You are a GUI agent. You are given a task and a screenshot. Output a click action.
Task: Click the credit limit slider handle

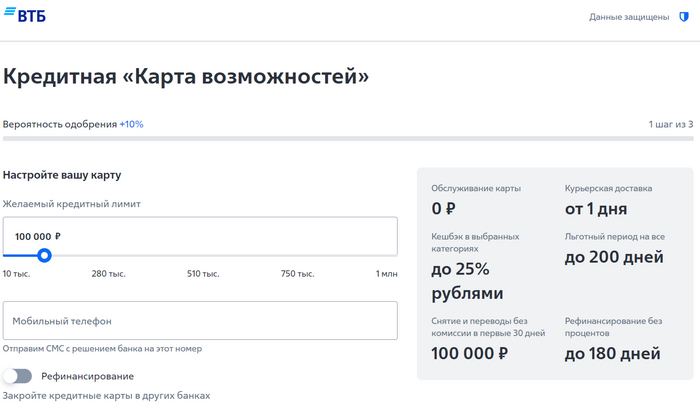coord(44,255)
